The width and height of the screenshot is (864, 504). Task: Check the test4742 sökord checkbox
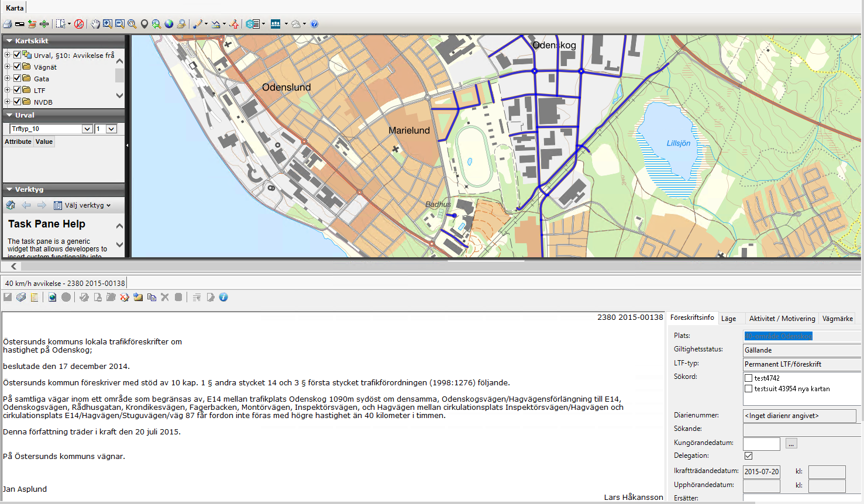coord(748,378)
